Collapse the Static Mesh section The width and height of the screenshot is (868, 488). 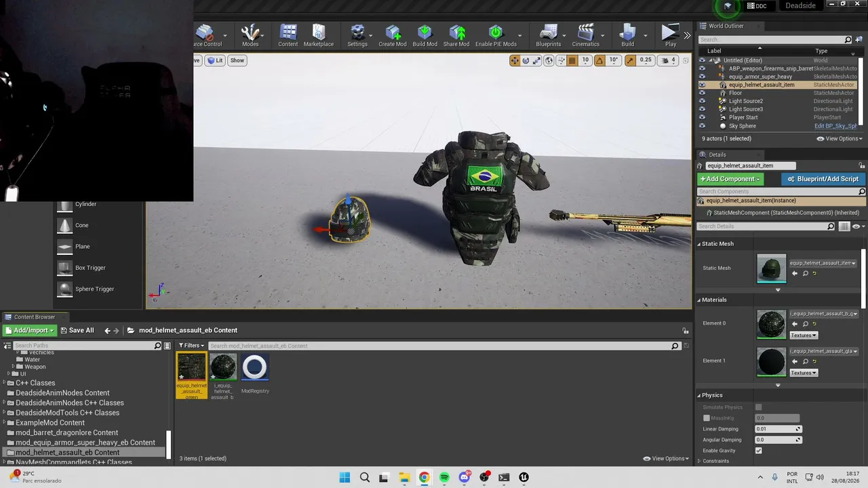[x=700, y=244]
